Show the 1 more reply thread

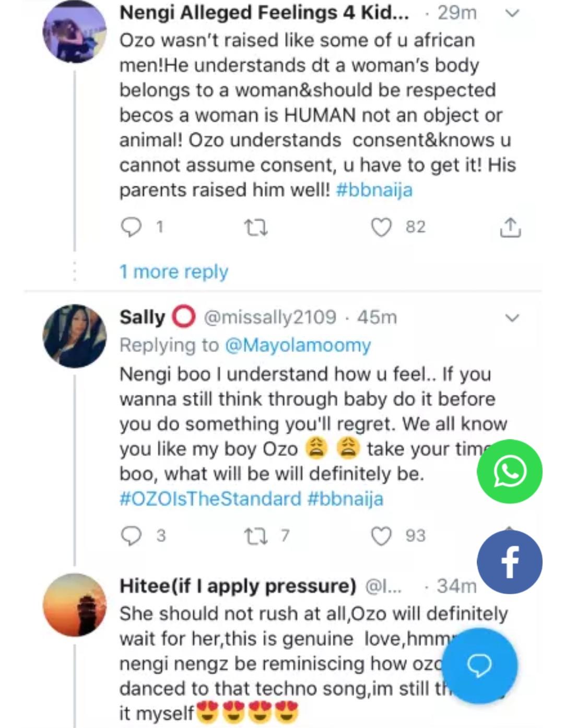coord(173,272)
